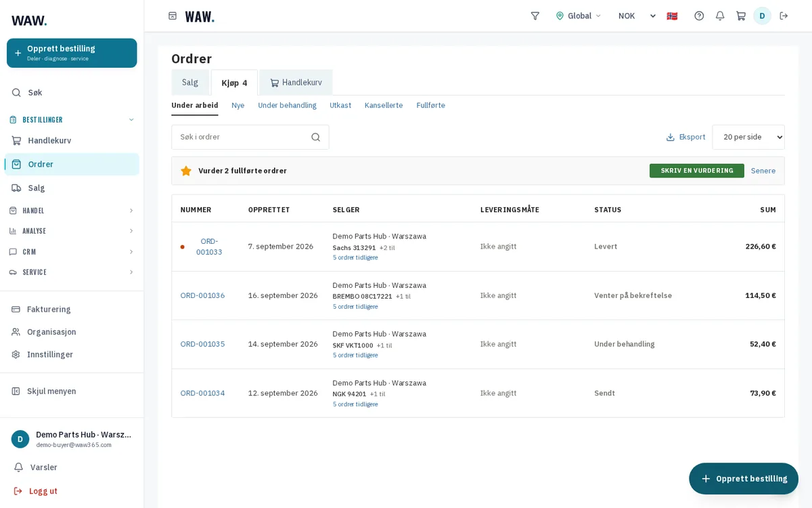The width and height of the screenshot is (812, 508).
Task: Open notifications bell in the top bar
Action: click(720, 16)
